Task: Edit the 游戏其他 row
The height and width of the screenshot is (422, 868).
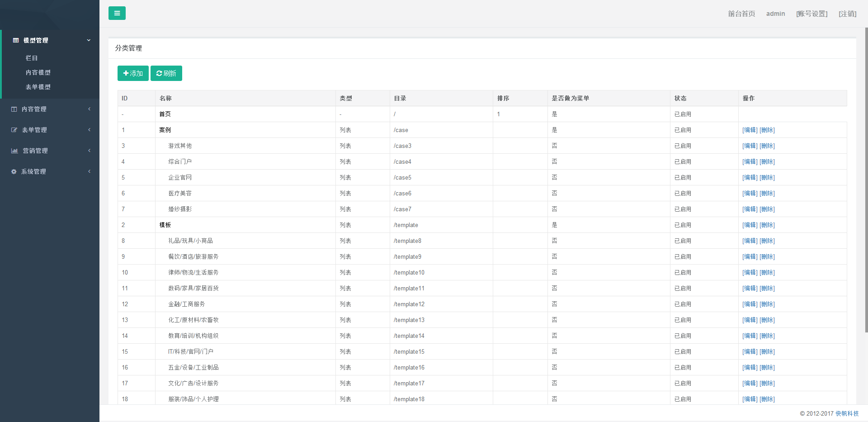Action: (x=750, y=146)
